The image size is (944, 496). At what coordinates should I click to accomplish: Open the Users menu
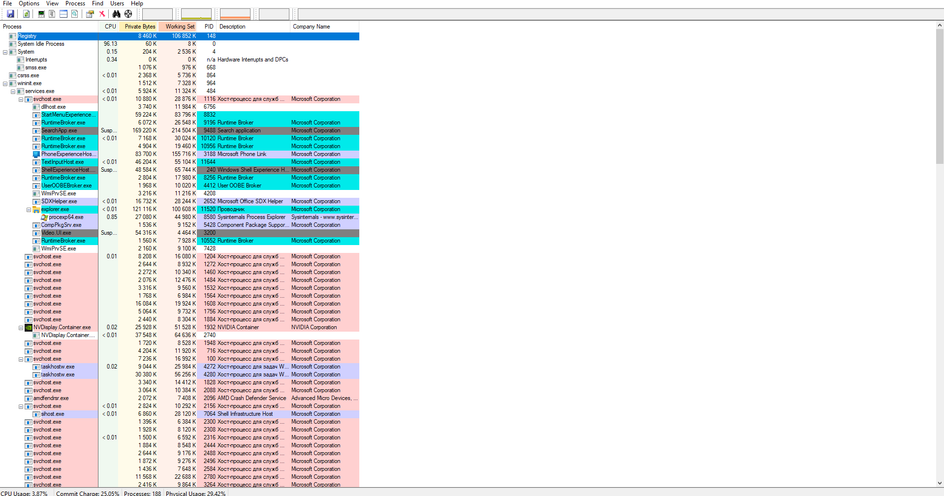[117, 4]
